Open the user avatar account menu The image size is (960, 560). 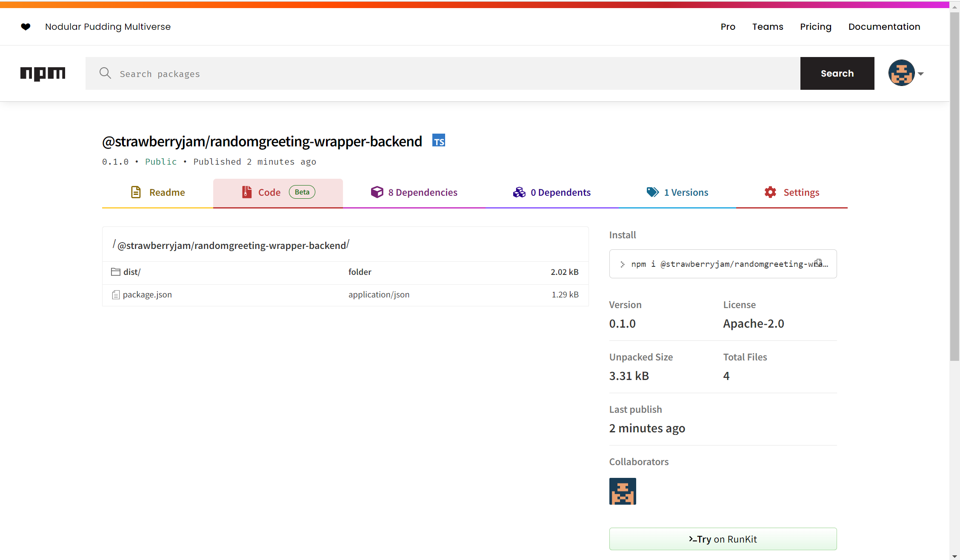(x=901, y=73)
